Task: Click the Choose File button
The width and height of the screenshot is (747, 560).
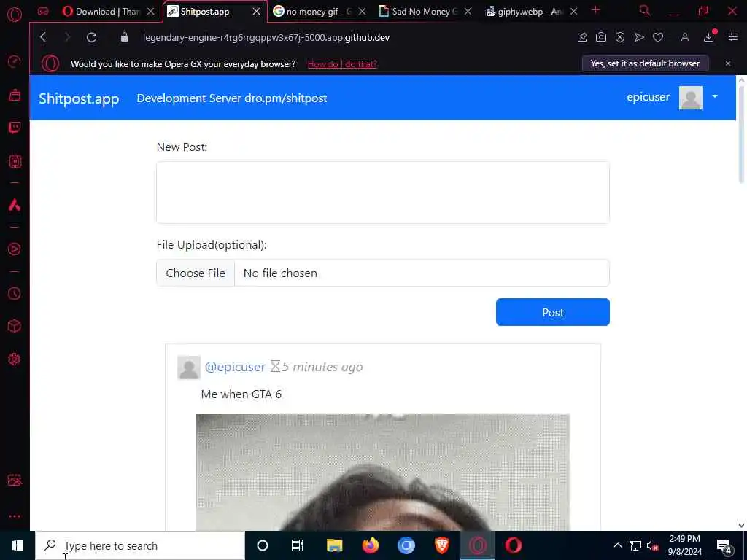Action: click(x=196, y=273)
